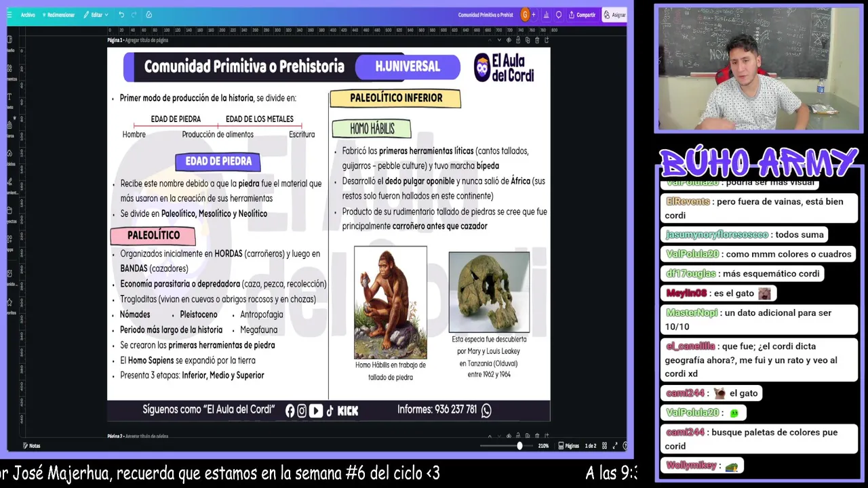Click the Instagram icon in slide footer
Image resolution: width=868 pixels, height=488 pixels.
coord(302,410)
